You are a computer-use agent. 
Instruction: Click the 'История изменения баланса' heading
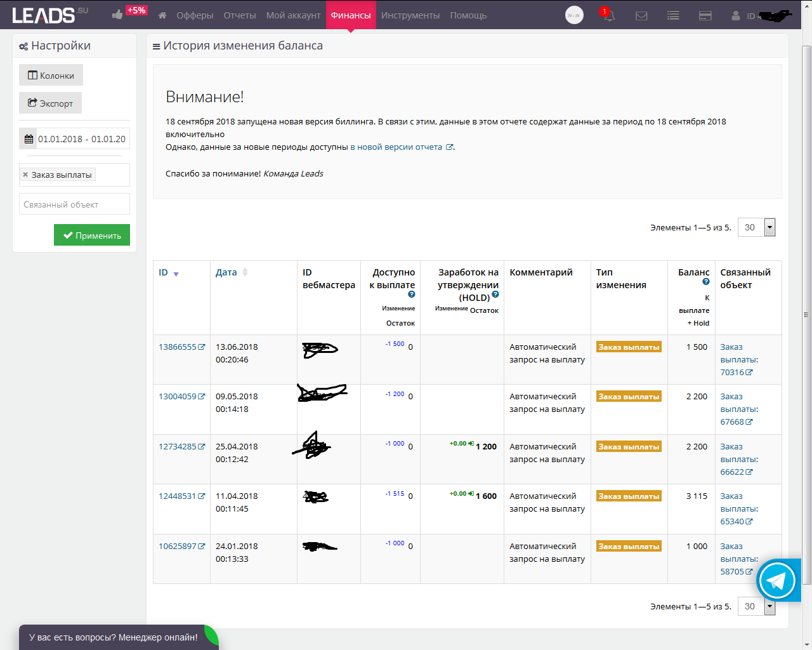(243, 46)
